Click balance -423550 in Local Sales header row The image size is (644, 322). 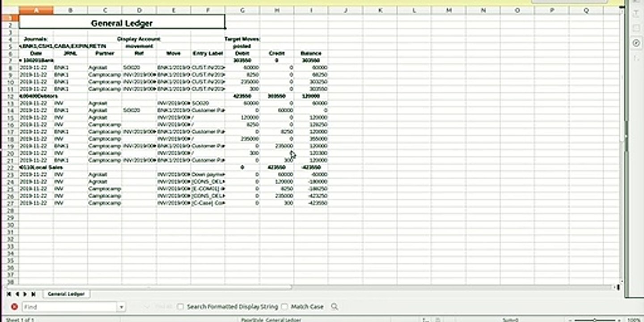point(311,167)
